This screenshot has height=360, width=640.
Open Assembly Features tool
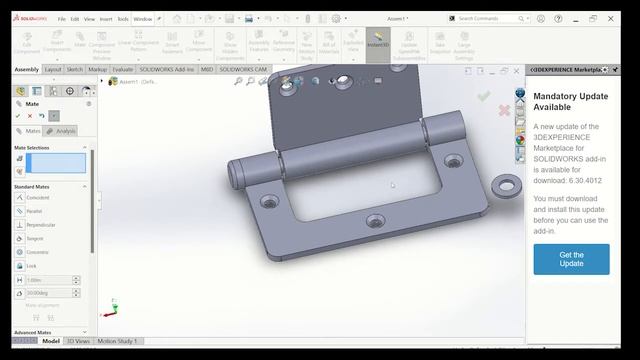(259, 41)
